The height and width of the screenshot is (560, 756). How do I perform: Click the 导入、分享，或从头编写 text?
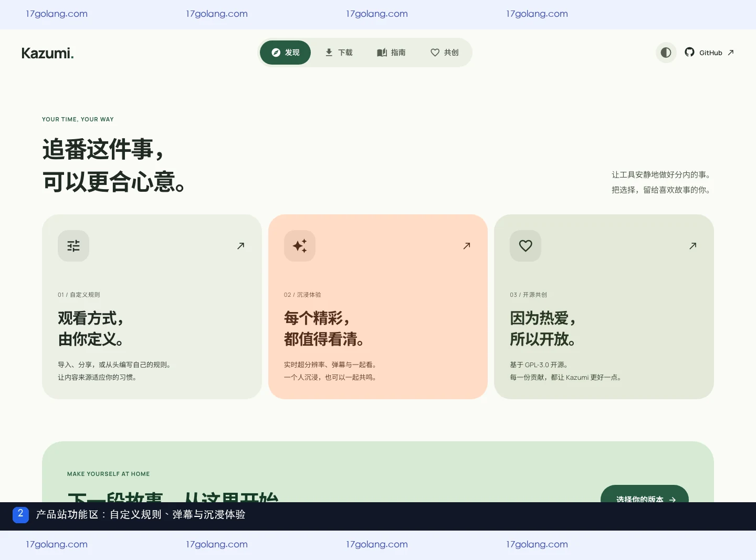pos(114,365)
